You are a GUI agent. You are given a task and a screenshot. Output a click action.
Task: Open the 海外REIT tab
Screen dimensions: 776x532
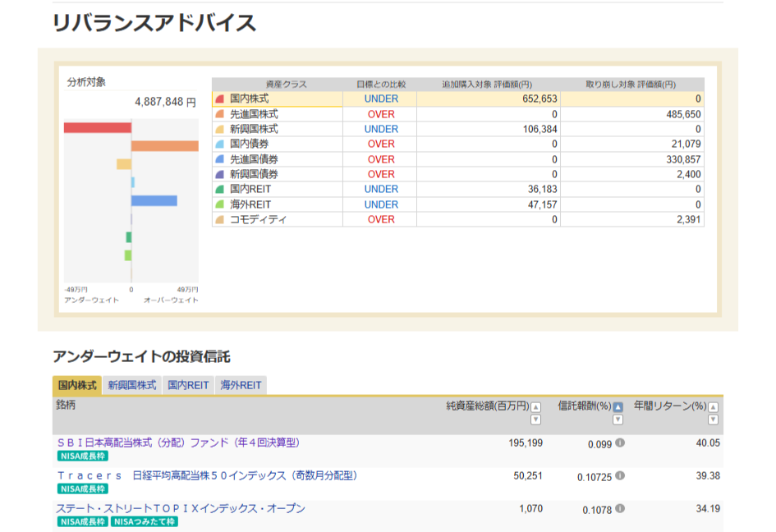(241, 385)
